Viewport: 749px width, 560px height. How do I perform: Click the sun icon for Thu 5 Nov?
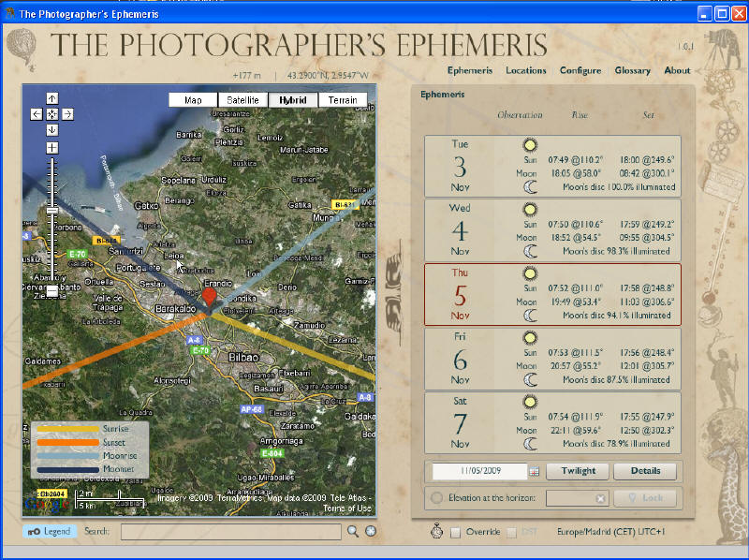click(530, 273)
